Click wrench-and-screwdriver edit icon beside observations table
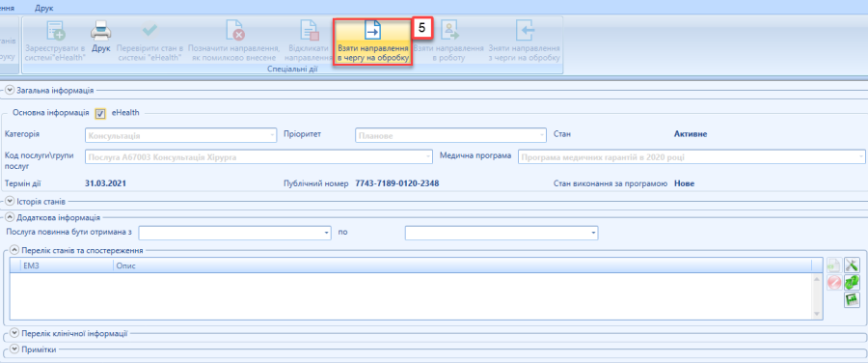 [852, 265]
